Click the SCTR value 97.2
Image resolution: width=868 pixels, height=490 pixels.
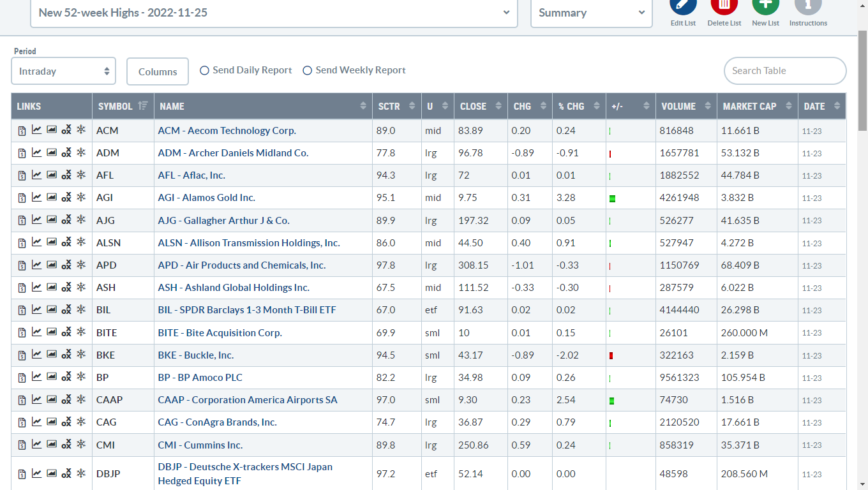click(x=386, y=474)
